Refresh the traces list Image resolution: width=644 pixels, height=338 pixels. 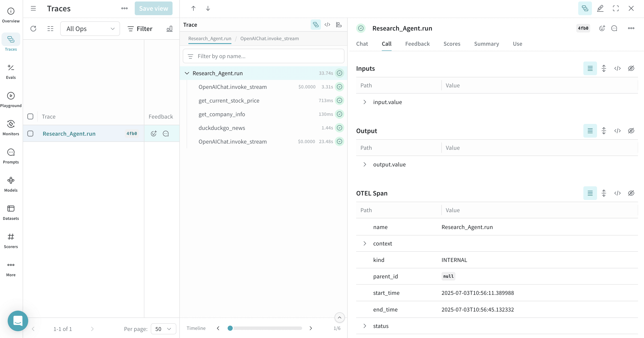click(33, 28)
